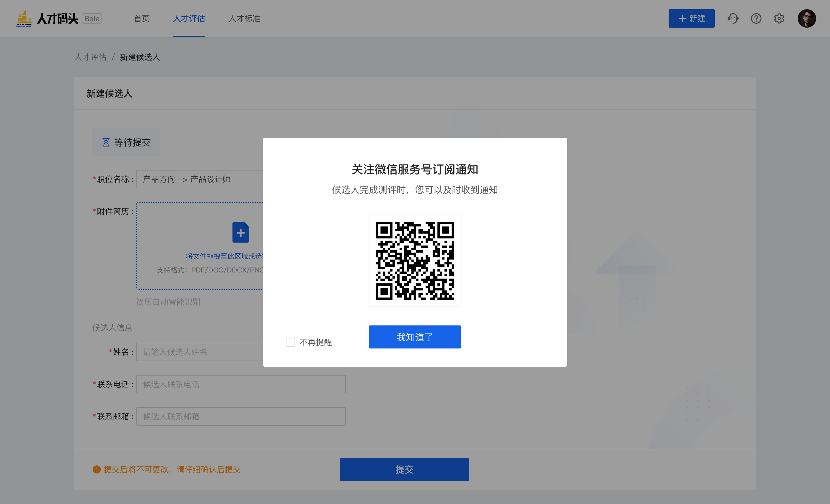Switch to the 首页 tab
Screen dimensions: 830x504
click(142, 18)
